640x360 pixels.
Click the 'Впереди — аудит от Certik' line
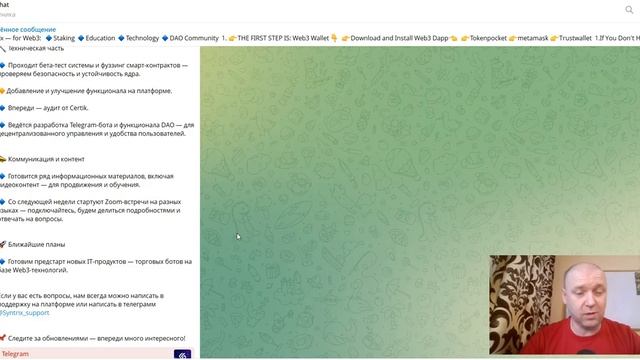click(x=44, y=108)
